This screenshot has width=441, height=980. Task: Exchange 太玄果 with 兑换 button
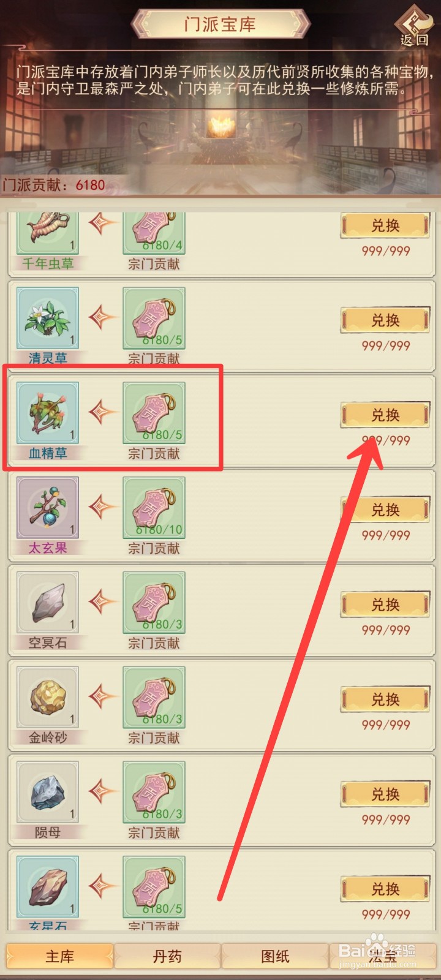pyautogui.click(x=385, y=510)
